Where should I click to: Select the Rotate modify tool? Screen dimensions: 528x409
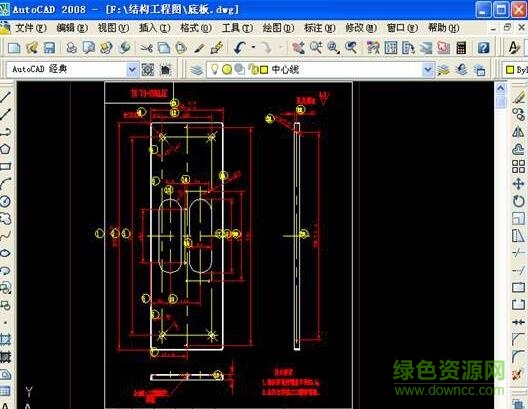pos(519,201)
